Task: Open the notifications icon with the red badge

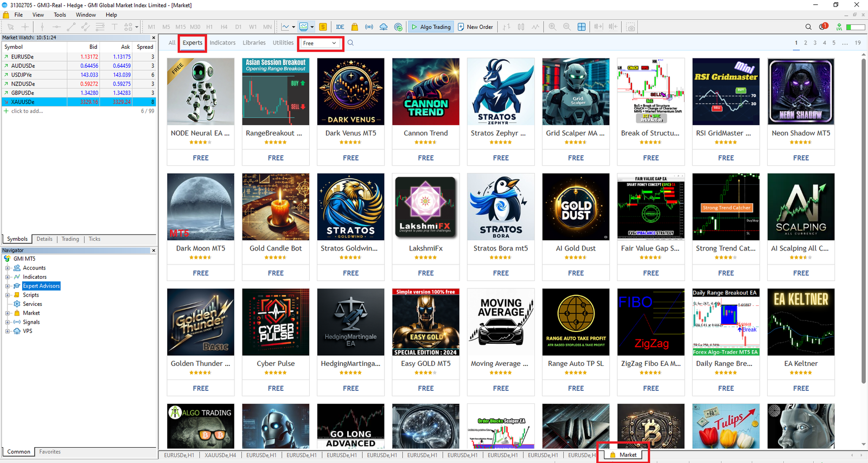Action: pyautogui.click(x=823, y=27)
